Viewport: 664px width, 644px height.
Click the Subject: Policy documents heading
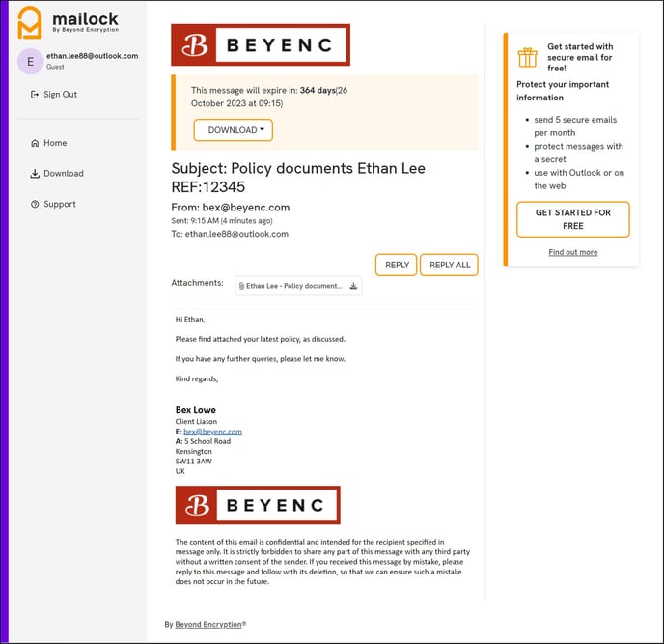tap(298, 177)
